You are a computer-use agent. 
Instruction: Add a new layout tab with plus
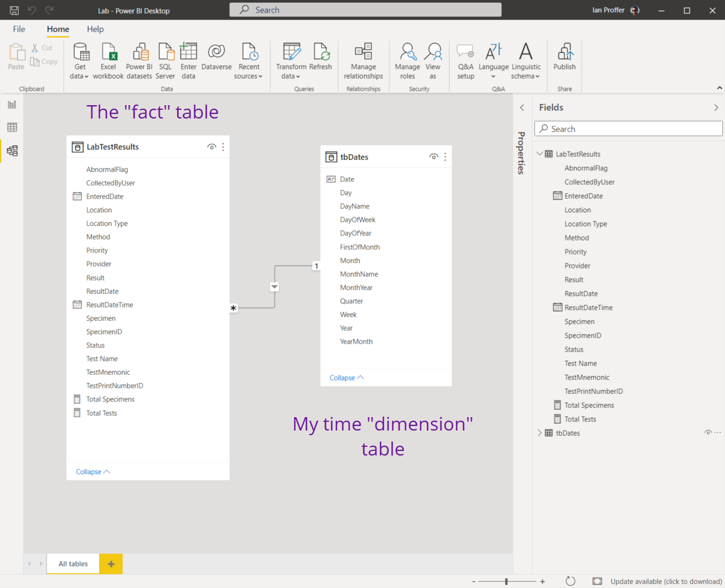tap(111, 564)
